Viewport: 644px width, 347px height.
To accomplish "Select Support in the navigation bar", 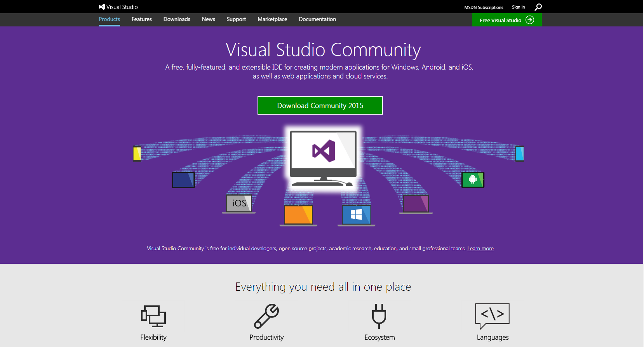I will 236,19.
